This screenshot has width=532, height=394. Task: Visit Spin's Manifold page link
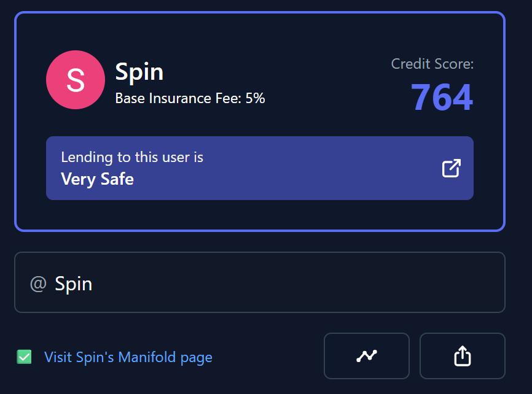tap(128, 357)
